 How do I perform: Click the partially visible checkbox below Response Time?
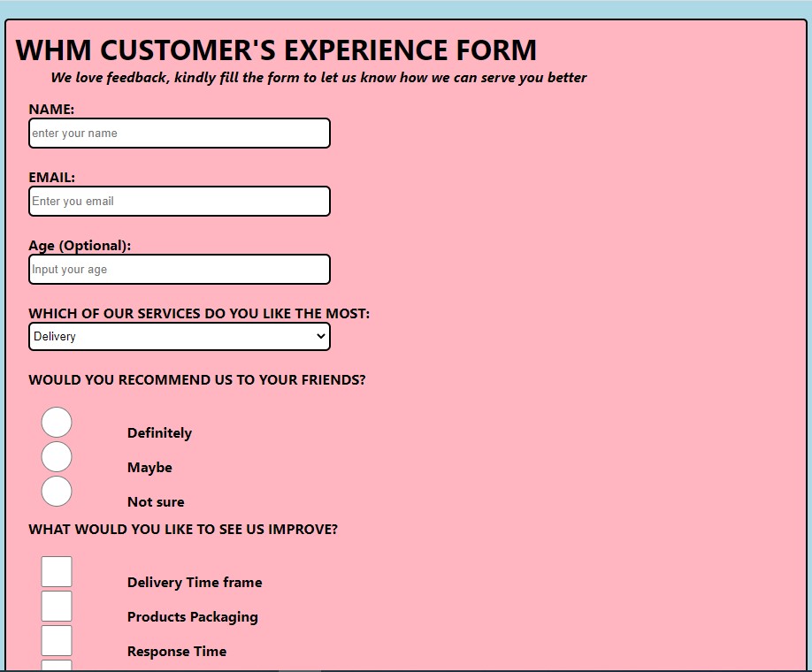(x=57, y=665)
